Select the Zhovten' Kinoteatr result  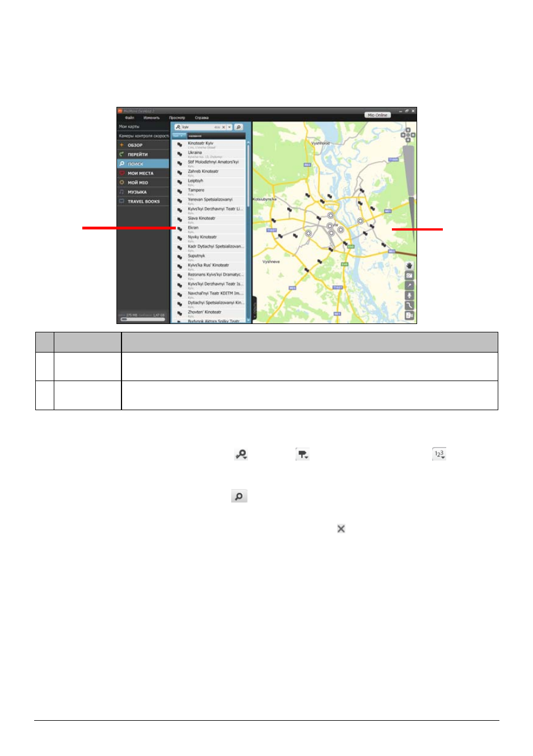point(210,313)
